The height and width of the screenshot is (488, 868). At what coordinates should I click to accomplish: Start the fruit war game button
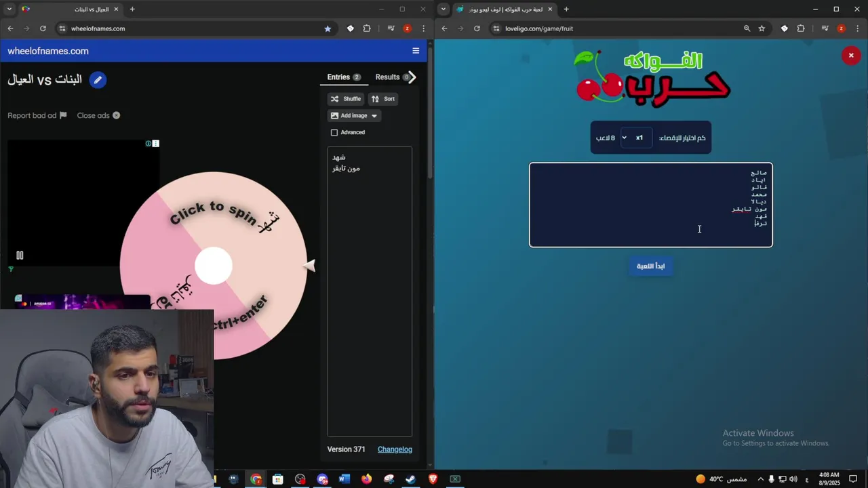[x=651, y=266]
